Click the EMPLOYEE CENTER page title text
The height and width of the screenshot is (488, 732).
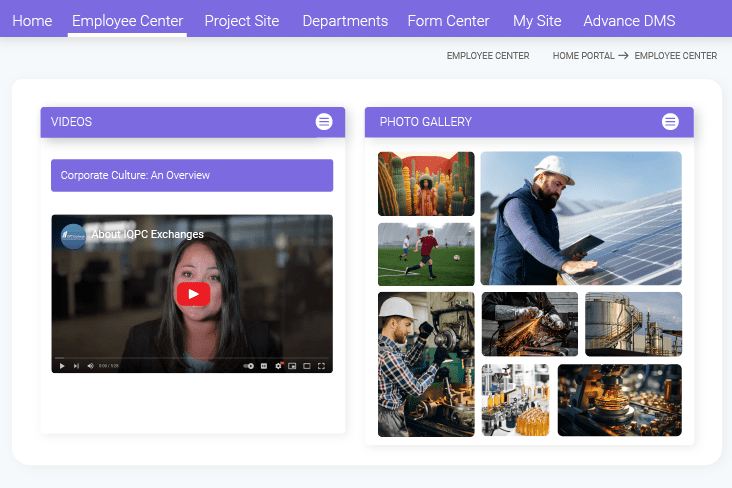(x=488, y=56)
